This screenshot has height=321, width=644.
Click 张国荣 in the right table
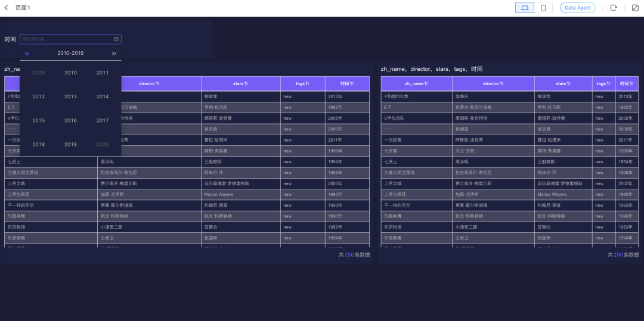[544, 238]
